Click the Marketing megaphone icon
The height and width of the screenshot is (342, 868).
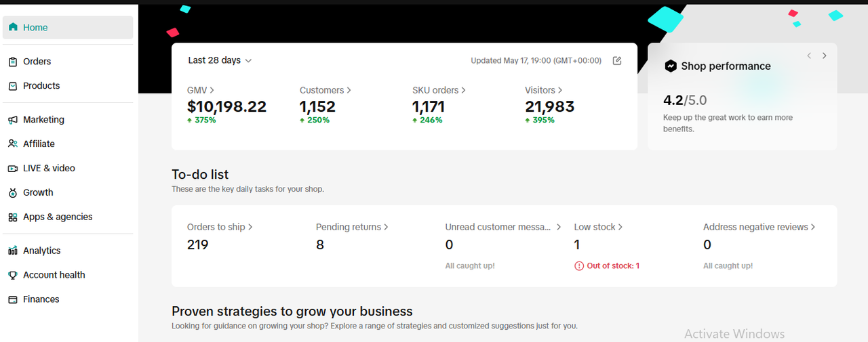tap(12, 120)
